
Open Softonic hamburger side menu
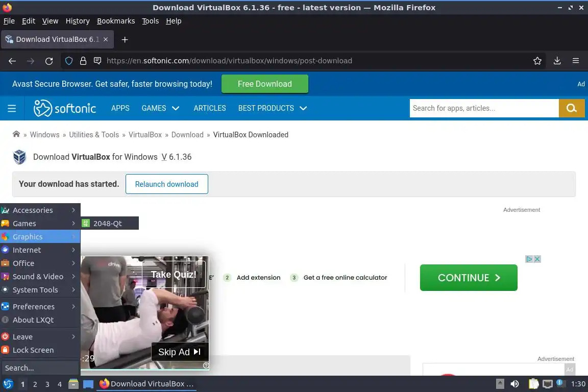coord(12,108)
